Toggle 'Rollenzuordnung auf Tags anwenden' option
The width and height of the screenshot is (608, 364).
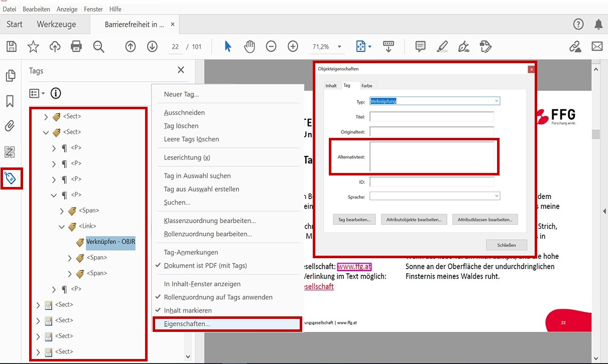(218, 297)
